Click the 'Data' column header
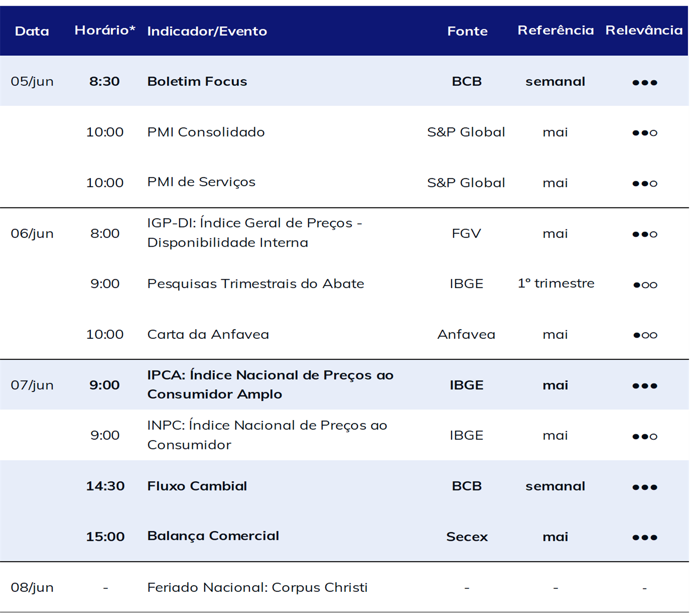692x616 pixels. (32, 31)
